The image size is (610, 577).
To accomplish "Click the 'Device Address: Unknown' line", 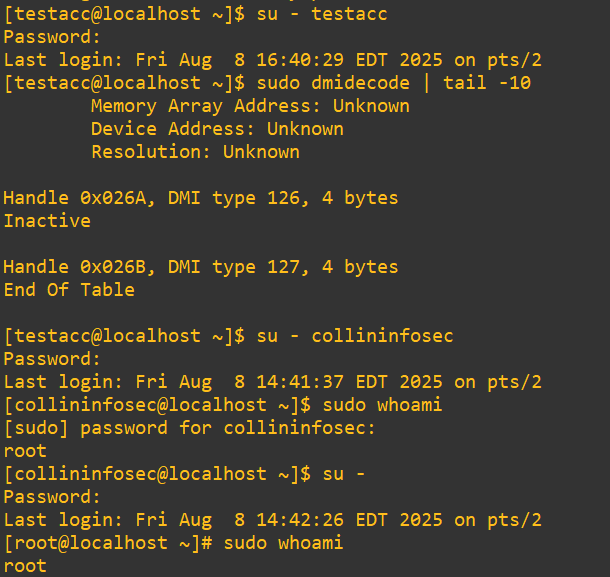I will tap(217, 129).
